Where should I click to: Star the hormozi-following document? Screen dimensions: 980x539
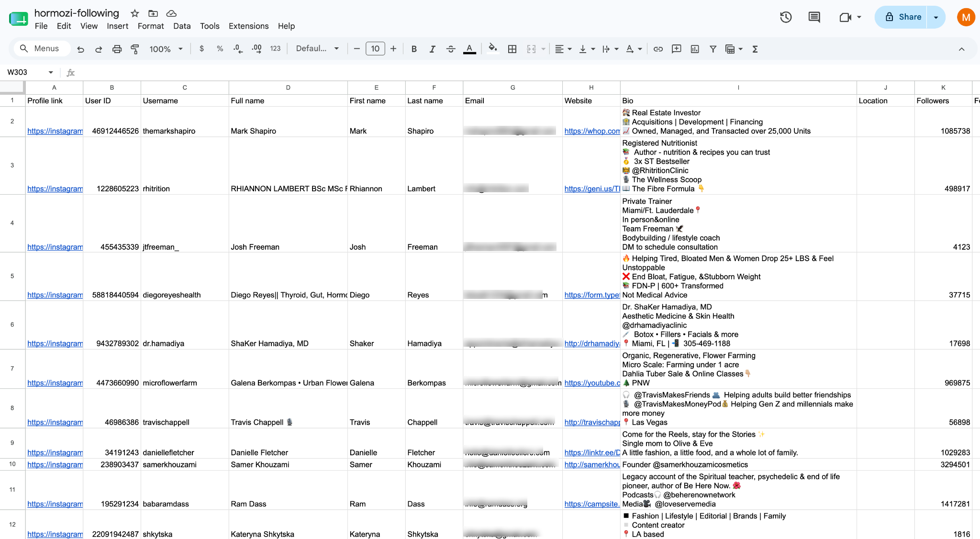coord(135,13)
